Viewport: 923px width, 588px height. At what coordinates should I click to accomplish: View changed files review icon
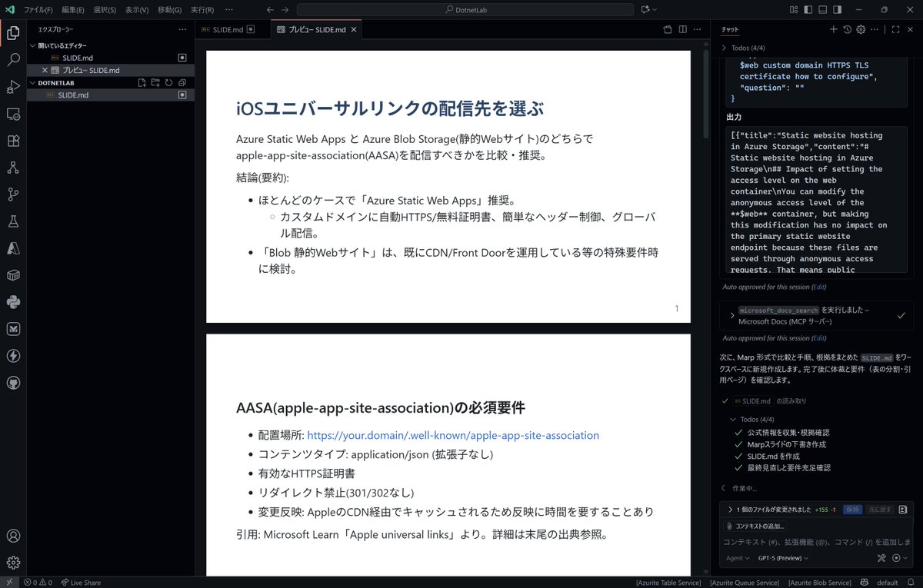903,510
